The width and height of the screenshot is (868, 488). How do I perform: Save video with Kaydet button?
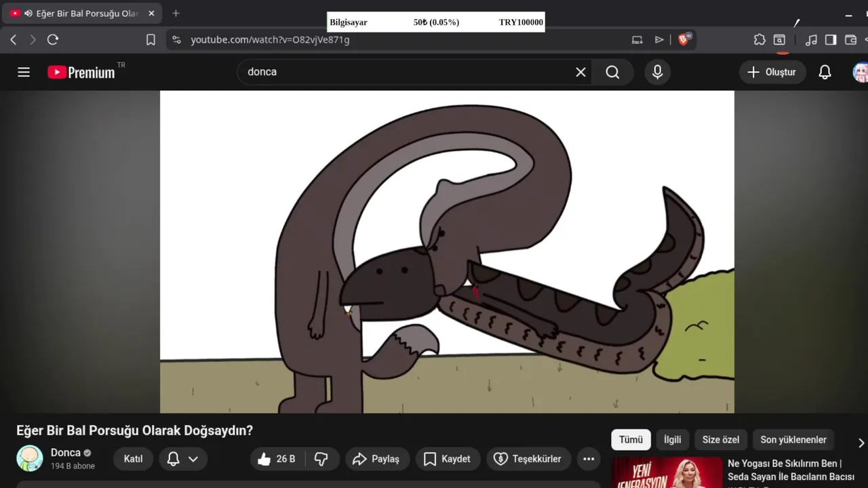[x=448, y=459]
